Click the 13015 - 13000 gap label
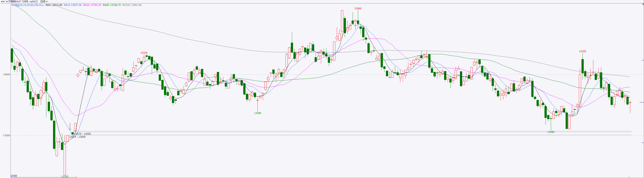The image size is (644, 178). point(77,137)
